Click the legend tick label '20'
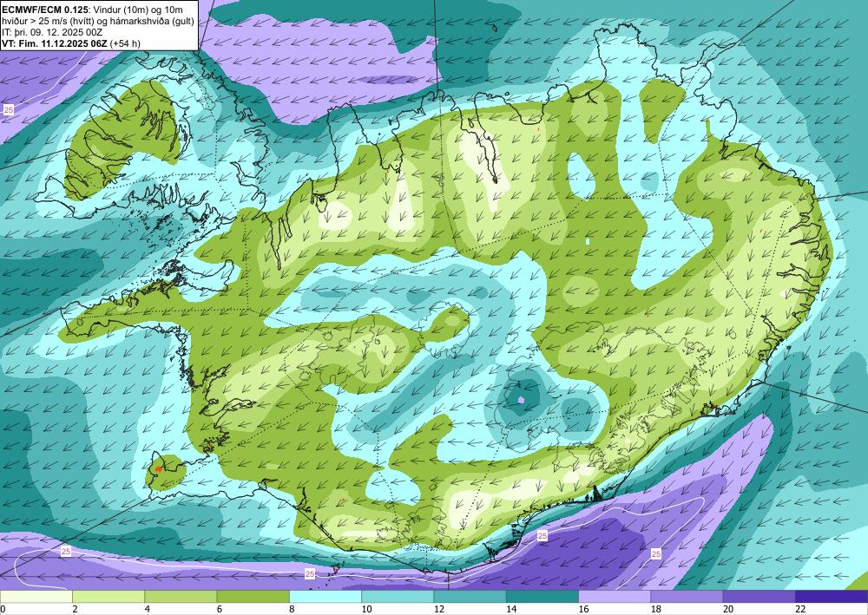The height and width of the screenshot is (615, 868). click(x=728, y=609)
